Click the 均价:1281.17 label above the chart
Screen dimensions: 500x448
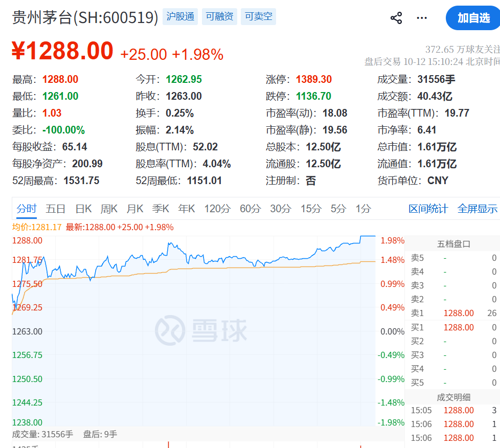click(37, 227)
